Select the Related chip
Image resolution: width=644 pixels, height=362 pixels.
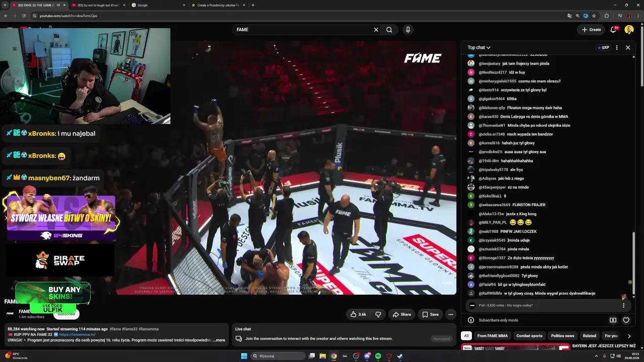tap(590, 336)
